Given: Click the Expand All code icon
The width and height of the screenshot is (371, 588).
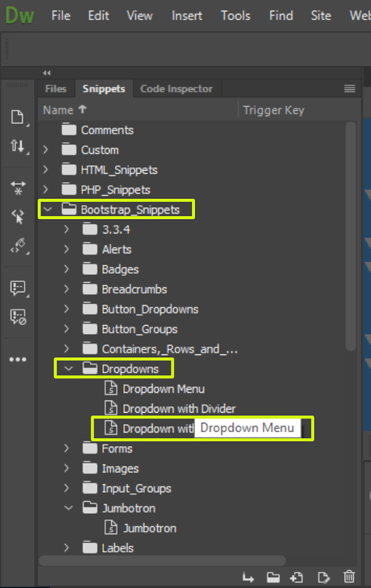Looking at the screenshot, I should (18, 188).
